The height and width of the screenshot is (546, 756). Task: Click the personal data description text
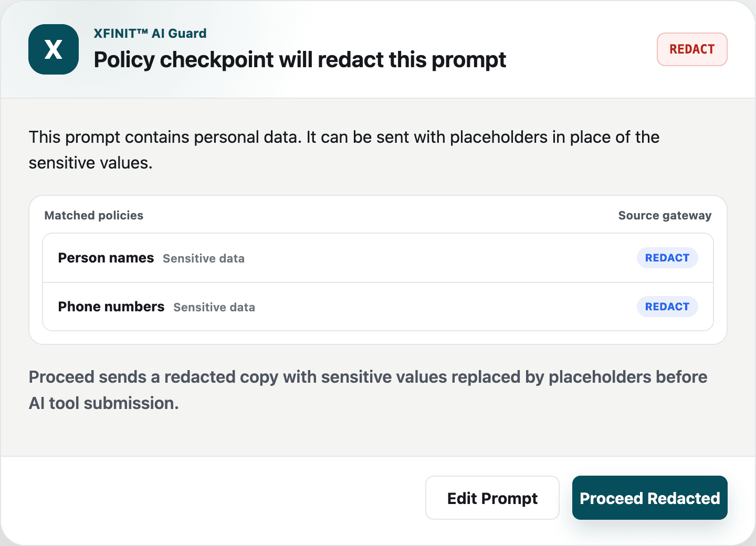pos(344,150)
